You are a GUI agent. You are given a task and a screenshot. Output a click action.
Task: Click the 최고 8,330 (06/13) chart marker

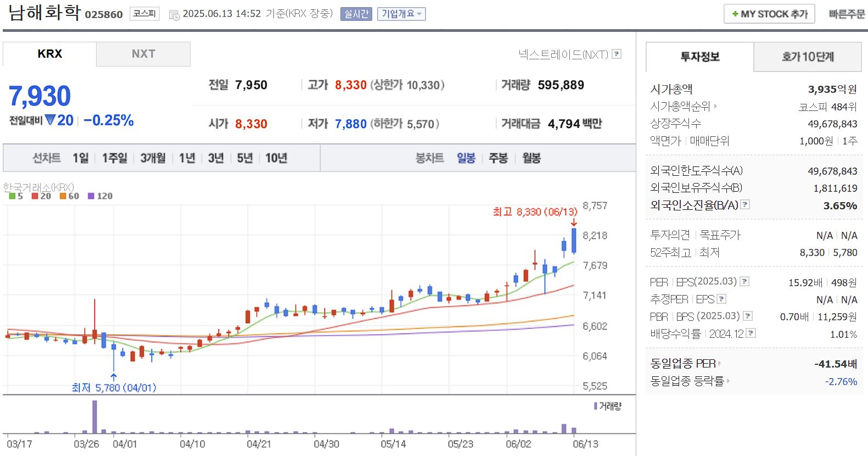pos(535,212)
